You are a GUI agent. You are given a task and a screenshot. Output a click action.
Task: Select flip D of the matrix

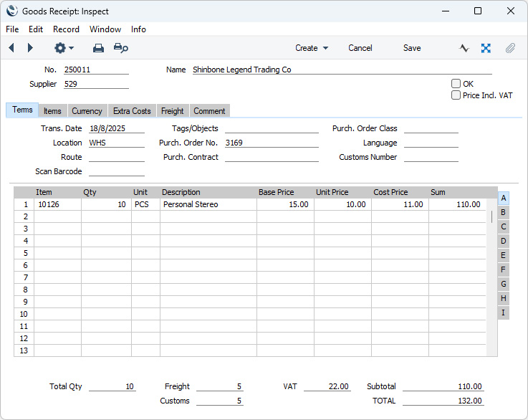(504, 241)
